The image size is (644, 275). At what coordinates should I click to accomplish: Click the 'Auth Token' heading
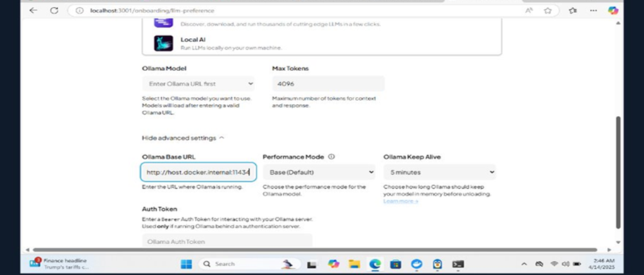pos(160,209)
